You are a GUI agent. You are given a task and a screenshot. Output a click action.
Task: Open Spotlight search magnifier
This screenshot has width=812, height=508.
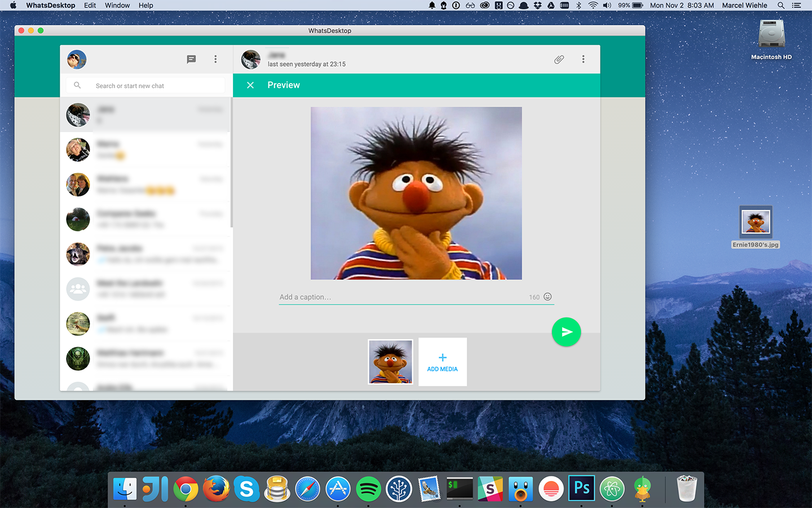click(781, 5)
